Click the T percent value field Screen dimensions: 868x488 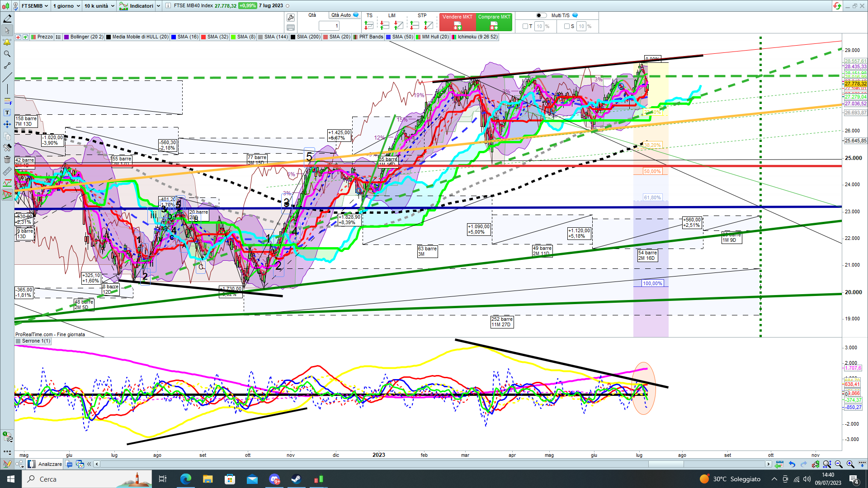coord(539,26)
